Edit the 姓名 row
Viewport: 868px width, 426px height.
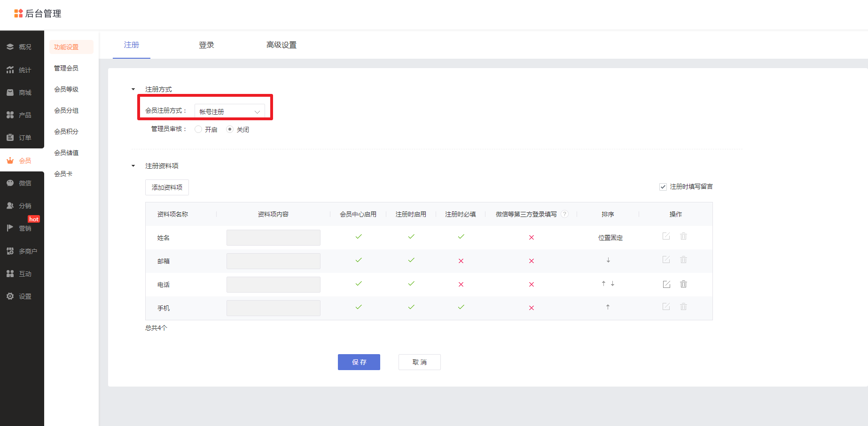(x=666, y=236)
